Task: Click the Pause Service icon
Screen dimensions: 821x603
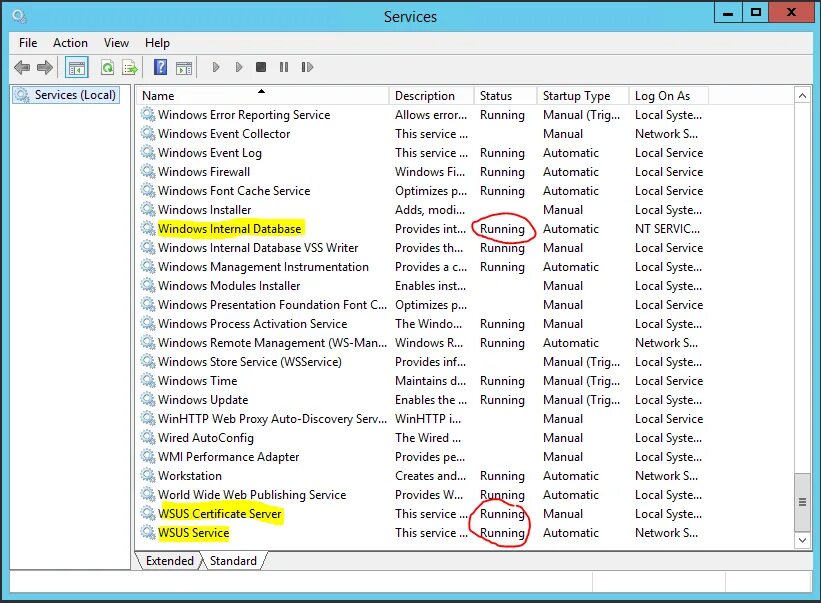Action: [284, 67]
